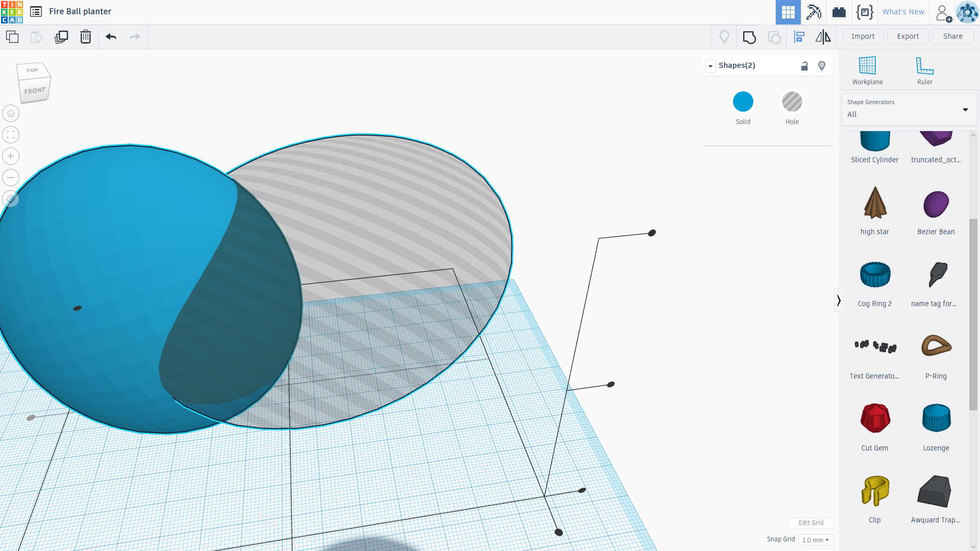The width and height of the screenshot is (980, 551).
Task: Collapse the Shapes(2) inspector panel
Action: 710,66
